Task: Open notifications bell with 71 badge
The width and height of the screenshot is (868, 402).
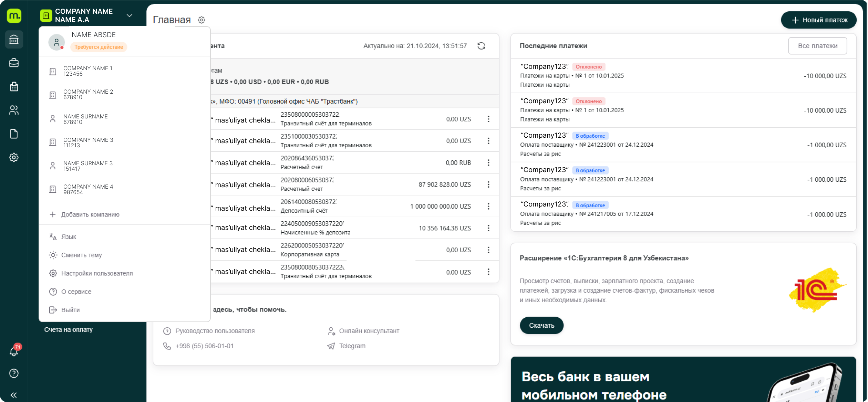Action: click(x=14, y=351)
